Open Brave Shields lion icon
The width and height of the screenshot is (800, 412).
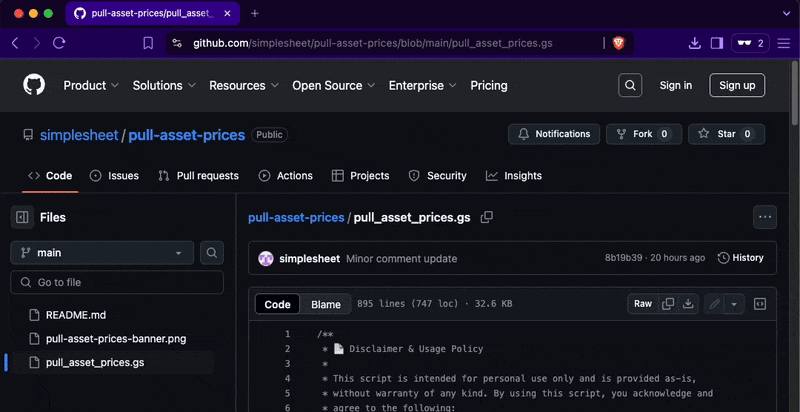[x=618, y=43]
